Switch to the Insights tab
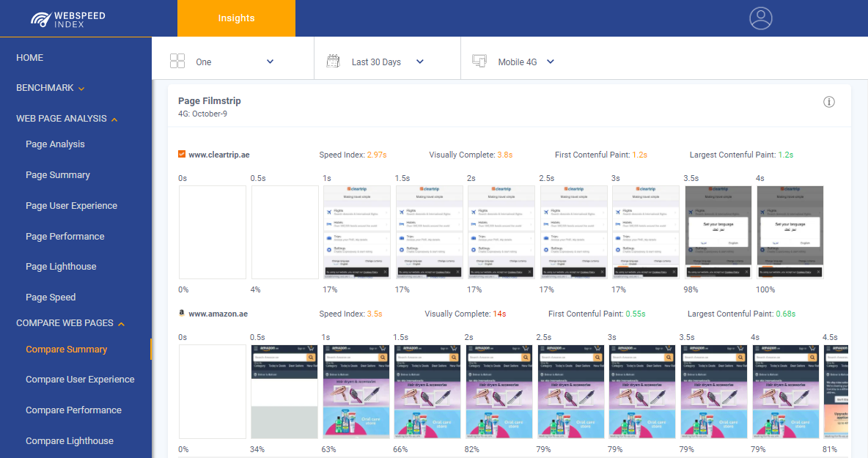 [x=236, y=18]
